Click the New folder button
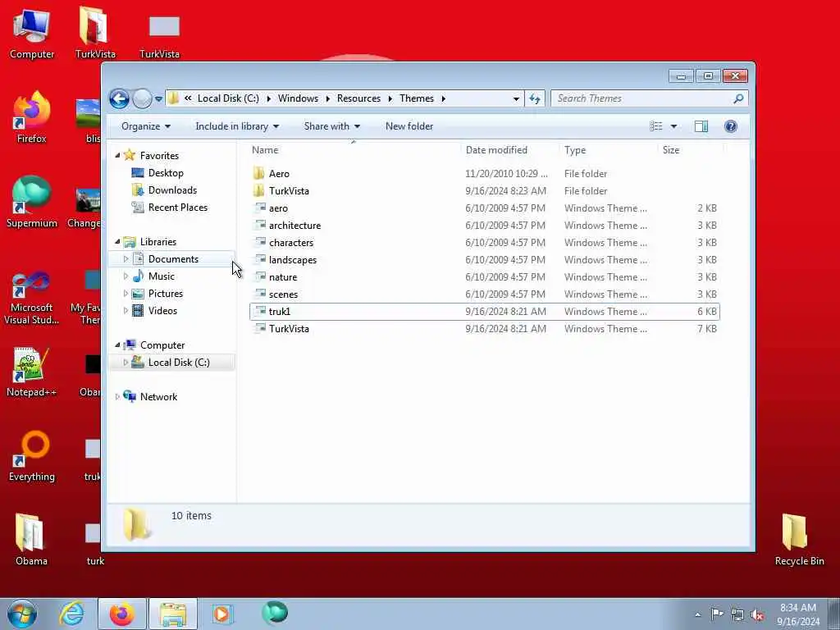This screenshot has height=630, width=840. pyautogui.click(x=409, y=126)
